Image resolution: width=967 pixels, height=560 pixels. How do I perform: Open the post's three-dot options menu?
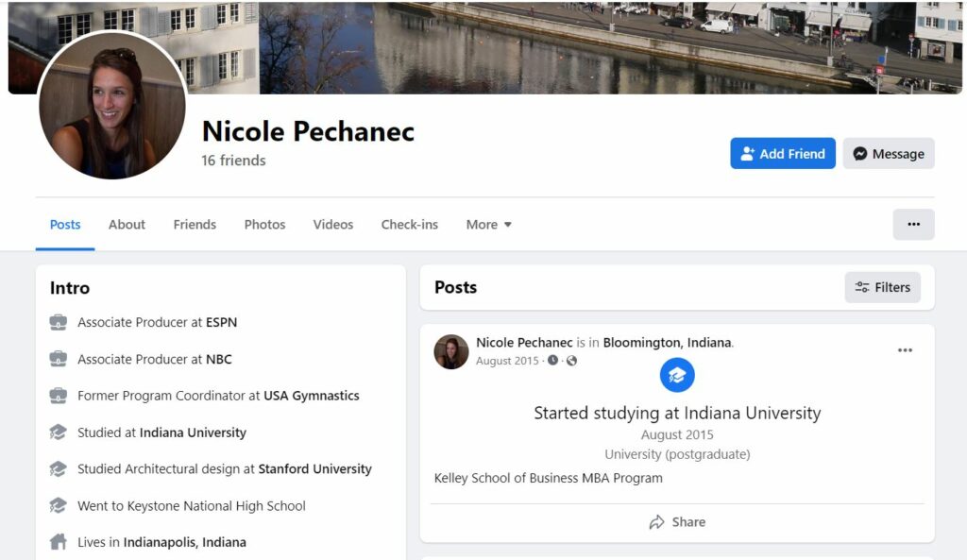pos(905,350)
